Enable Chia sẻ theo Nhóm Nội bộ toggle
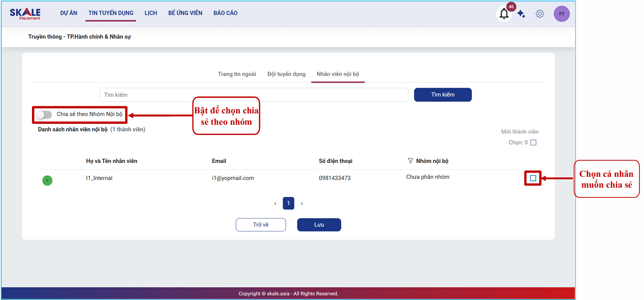This screenshot has height=300, width=644. [44, 114]
